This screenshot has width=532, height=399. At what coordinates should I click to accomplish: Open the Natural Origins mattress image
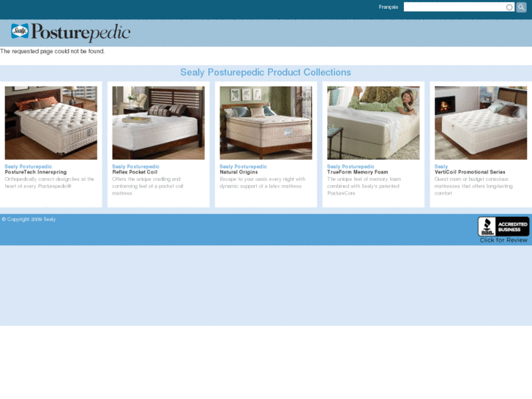(266, 123)
